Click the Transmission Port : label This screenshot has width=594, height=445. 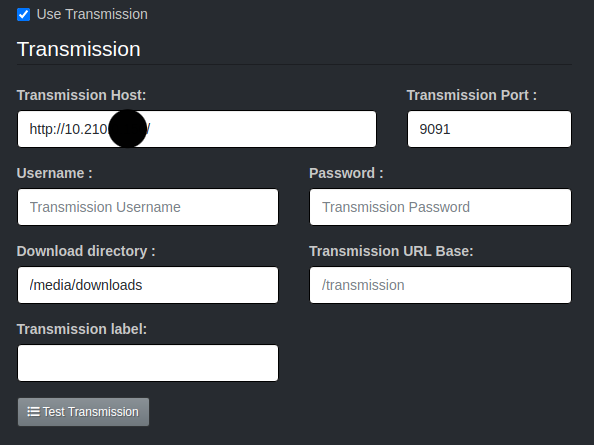(472, 95)
